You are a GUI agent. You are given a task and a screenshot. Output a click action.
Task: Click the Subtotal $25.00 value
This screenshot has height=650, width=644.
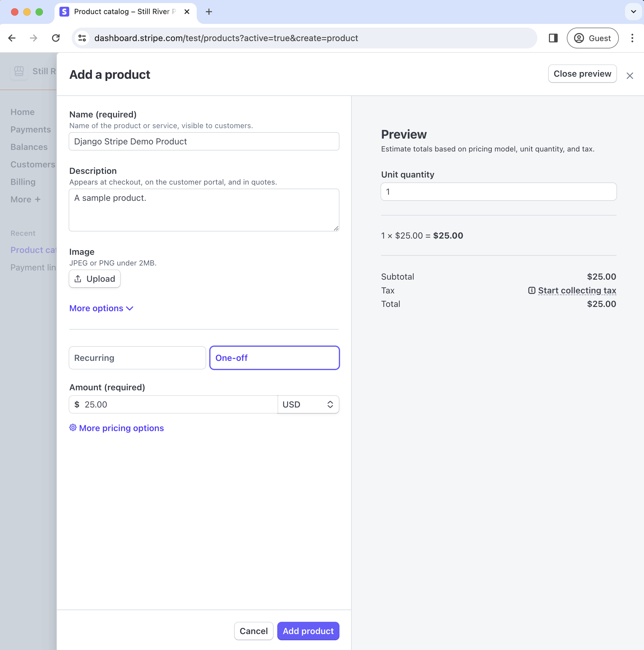(601, 277)
